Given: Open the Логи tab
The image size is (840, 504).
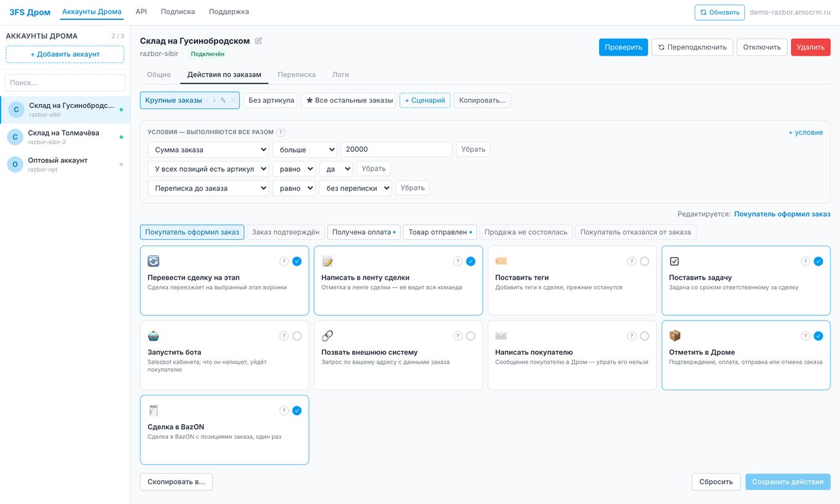Looking at the screenshot, I should [341, 75].
